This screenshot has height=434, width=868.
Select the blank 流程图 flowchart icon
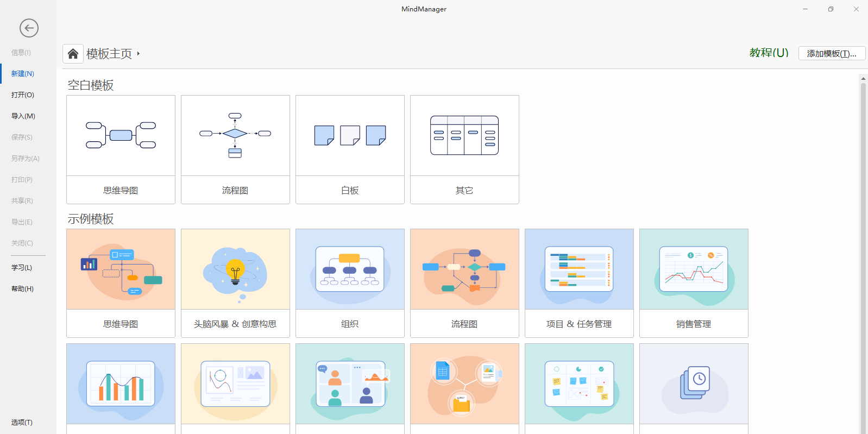point(235,135)
